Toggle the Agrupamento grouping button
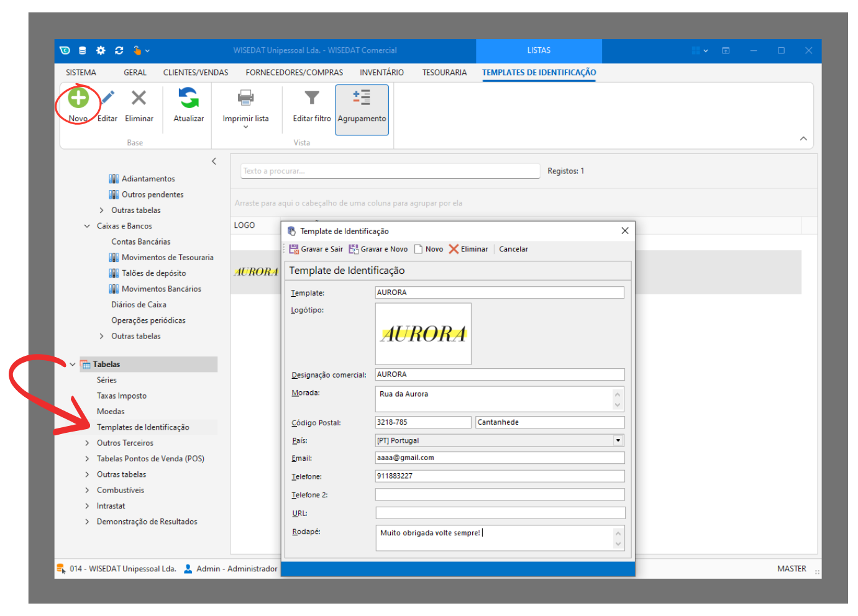Viewport: 858px width, 616px height. (x=362, y=109)
